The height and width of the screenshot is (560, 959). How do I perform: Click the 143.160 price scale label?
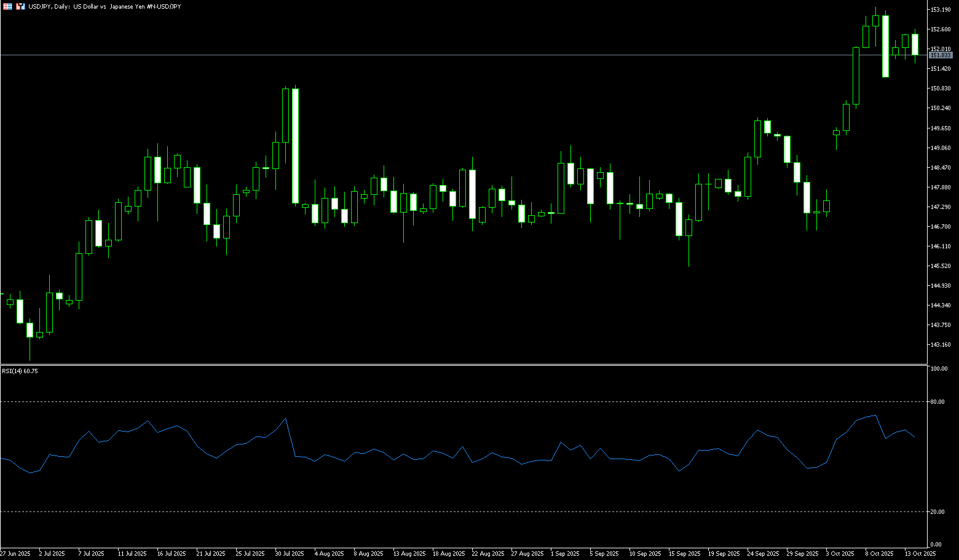pyautogui.click(x=941, y=345)
